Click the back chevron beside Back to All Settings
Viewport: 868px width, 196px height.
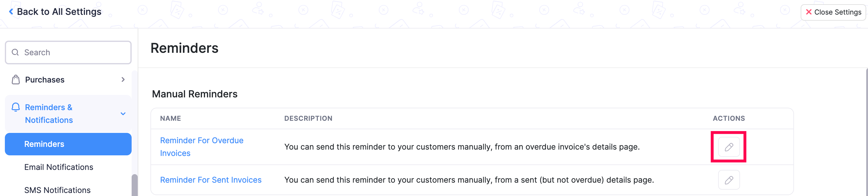tap(11, 11)
